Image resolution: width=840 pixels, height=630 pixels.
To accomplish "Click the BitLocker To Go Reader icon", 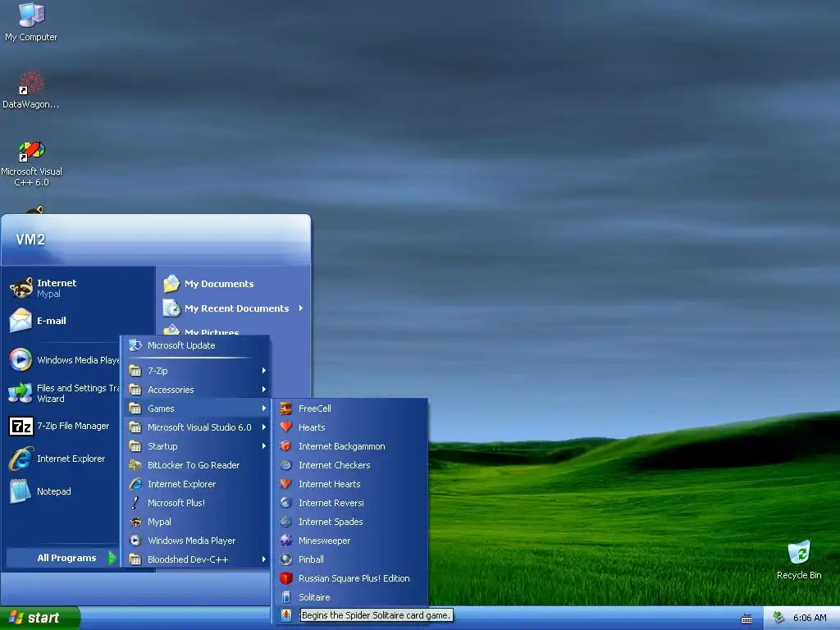I will point(135,465).
